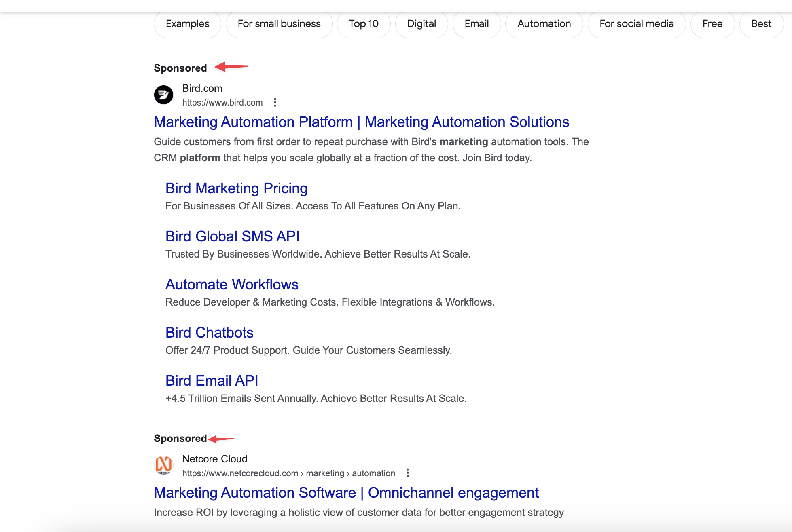Click the Netcore Cloud site name
Screen dimensions: 792x532
[215, 459]
